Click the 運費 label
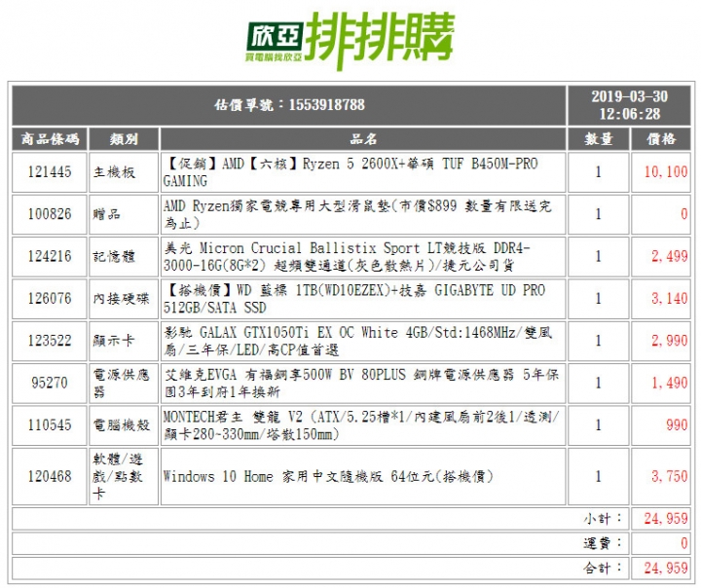This screenshot has width=701, height=588. [x=603, y=544]
